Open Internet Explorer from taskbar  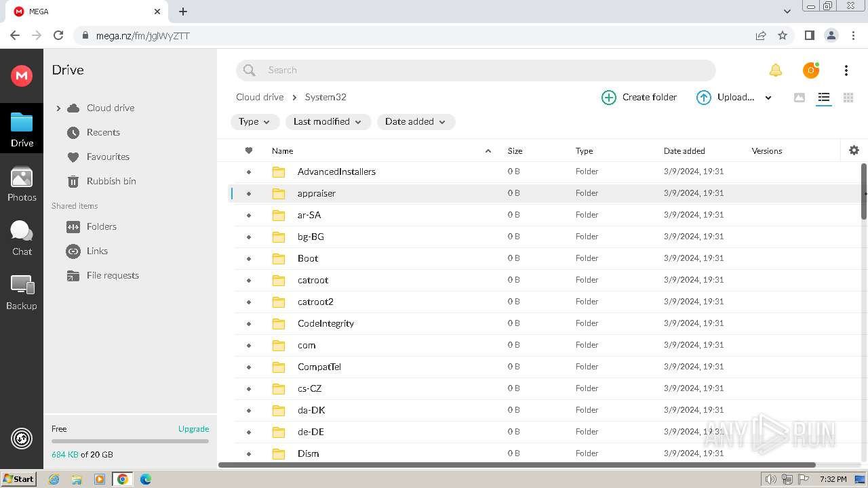[x=54, y=479]
